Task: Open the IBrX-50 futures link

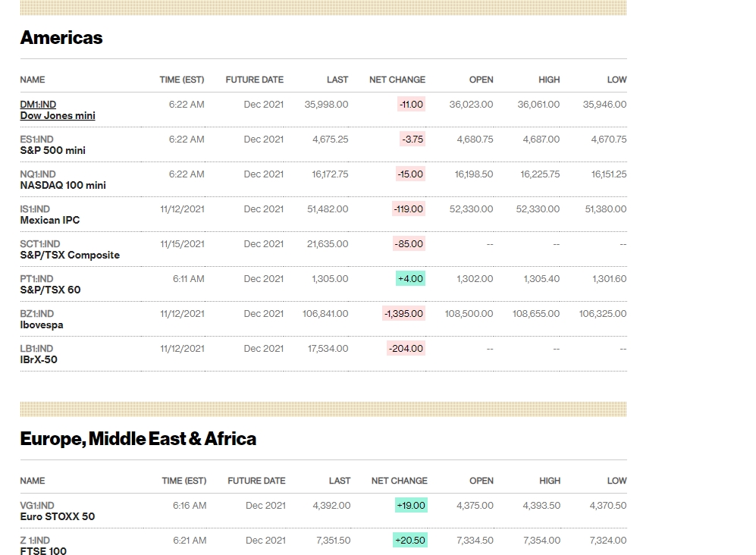Action: coord(39,354)
